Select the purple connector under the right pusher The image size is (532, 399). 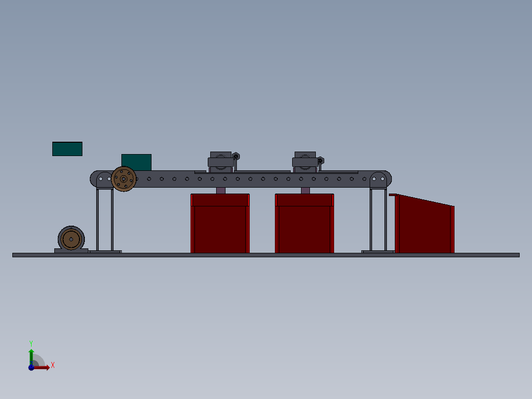(x=305, y=191)
